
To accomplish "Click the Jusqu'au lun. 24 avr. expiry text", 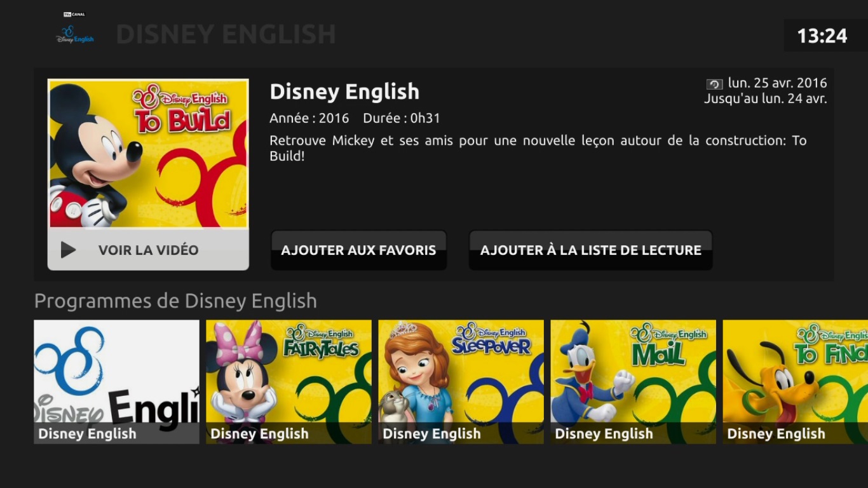I will click(x=765, y=98).
